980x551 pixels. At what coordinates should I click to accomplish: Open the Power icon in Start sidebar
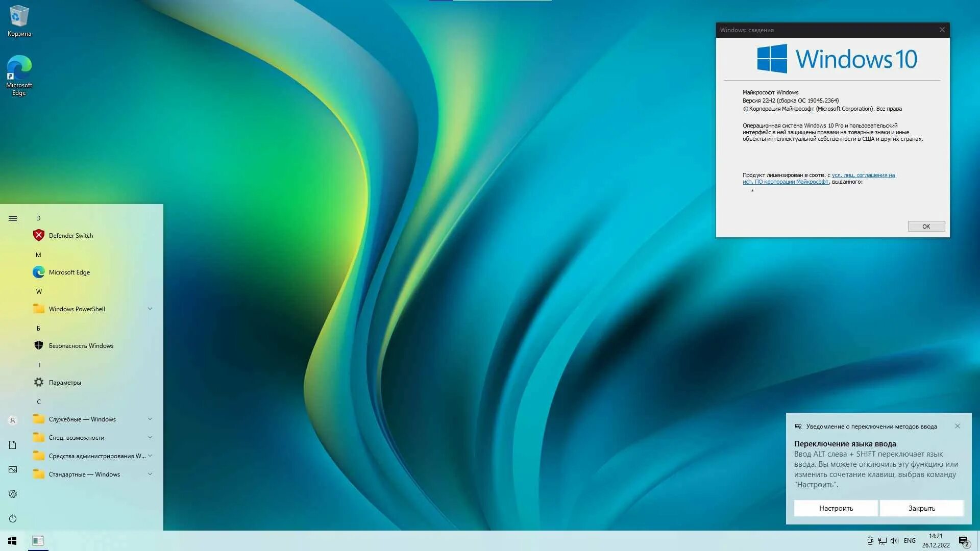point(13,518)
